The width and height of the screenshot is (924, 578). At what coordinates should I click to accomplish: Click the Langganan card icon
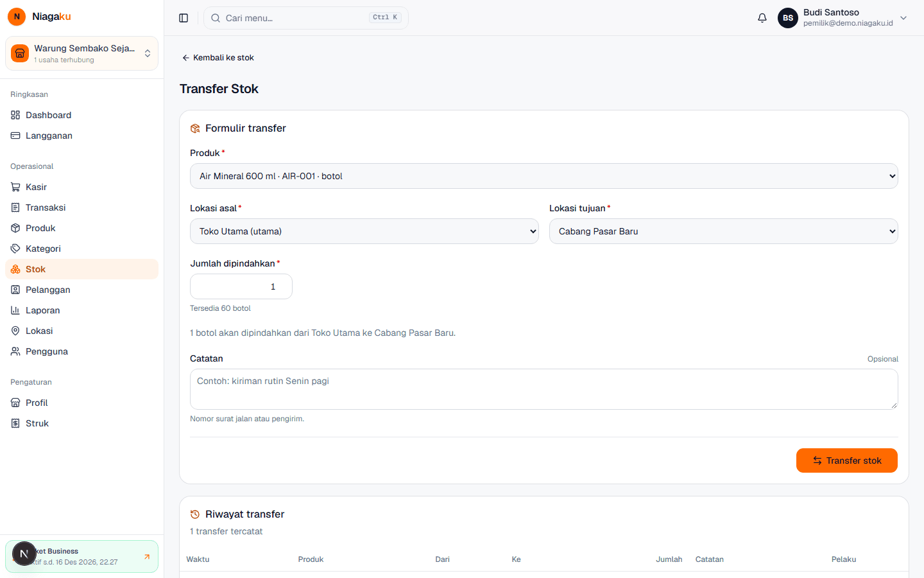pos(15,136)
